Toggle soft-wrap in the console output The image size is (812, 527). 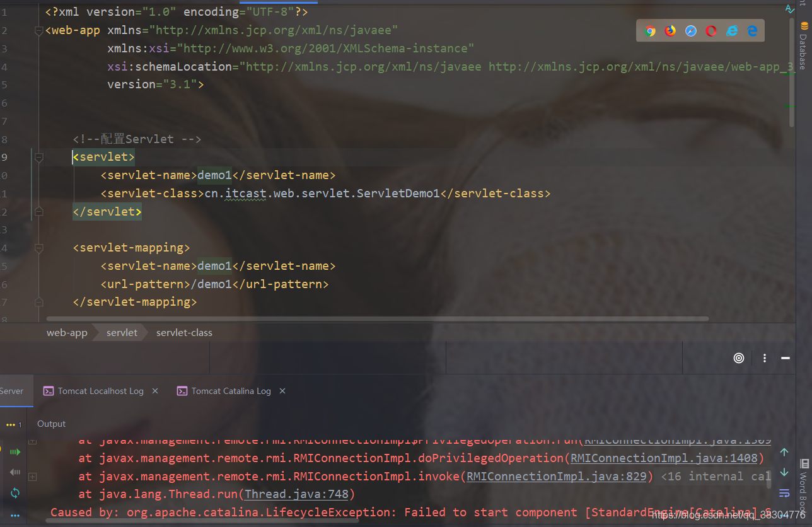point(784,494)
